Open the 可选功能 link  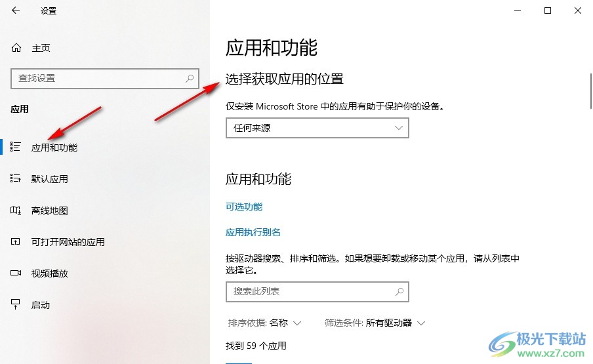(244, 207)
